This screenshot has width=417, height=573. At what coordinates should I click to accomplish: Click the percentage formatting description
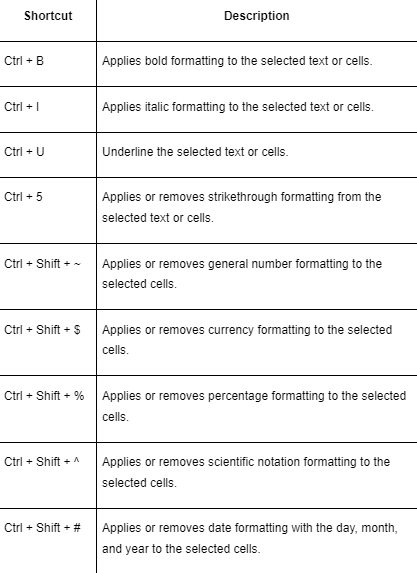coord(254,406)
